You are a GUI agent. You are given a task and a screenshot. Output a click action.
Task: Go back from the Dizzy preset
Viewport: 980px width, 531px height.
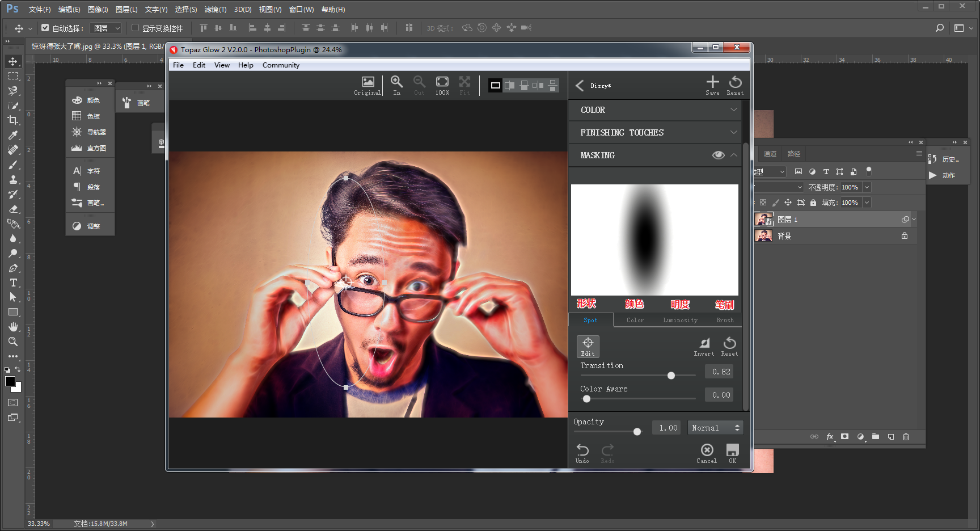point(580,86)
